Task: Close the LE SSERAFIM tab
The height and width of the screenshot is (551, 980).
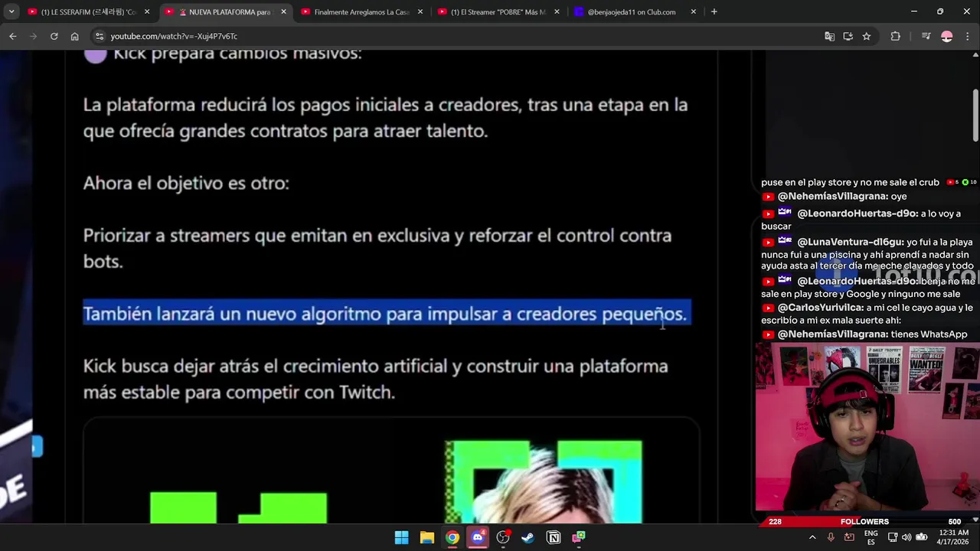Action: click(147, 11)
